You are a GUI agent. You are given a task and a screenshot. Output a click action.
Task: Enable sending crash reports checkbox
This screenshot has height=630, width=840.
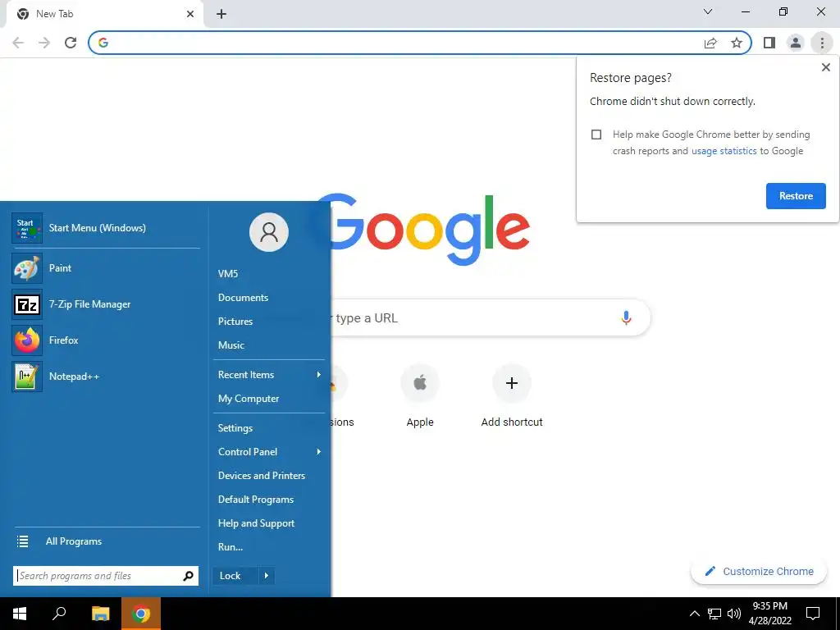pyautogui.click(x=596, y=135)
